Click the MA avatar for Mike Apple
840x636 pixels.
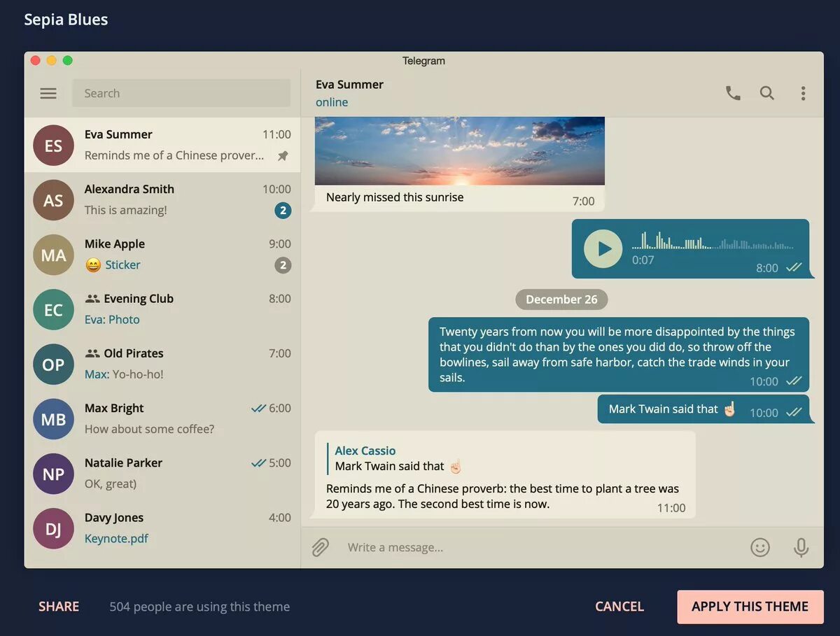tap(53, 255)
